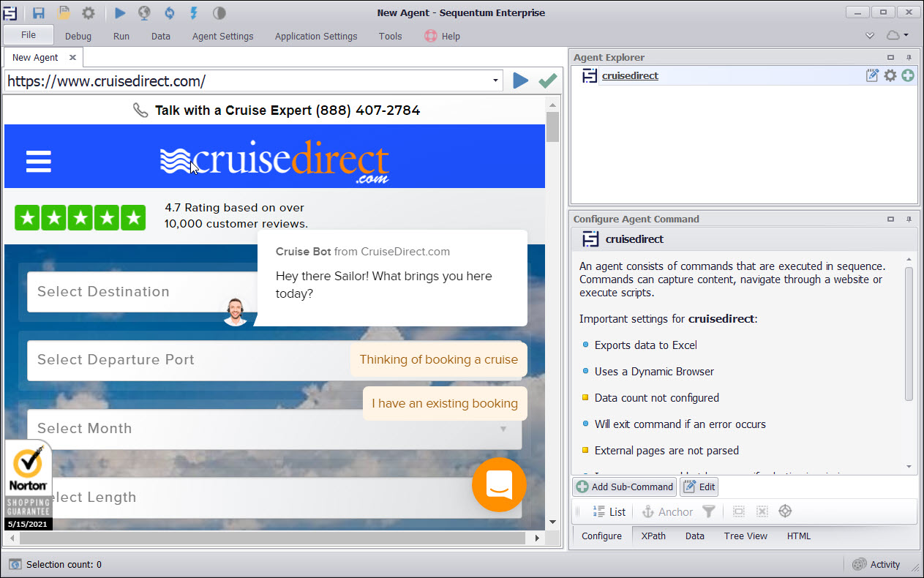The height and width of the screenshot is (578, 924).
Task: Switch to the XPath tab
Action: [x=653, y=536]
